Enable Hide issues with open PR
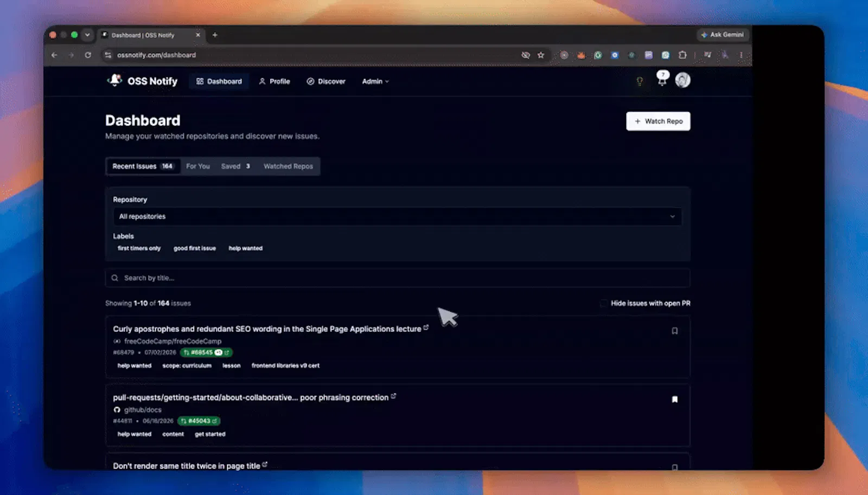The width and height of the screenshot is (868, 495). (603, 303)
